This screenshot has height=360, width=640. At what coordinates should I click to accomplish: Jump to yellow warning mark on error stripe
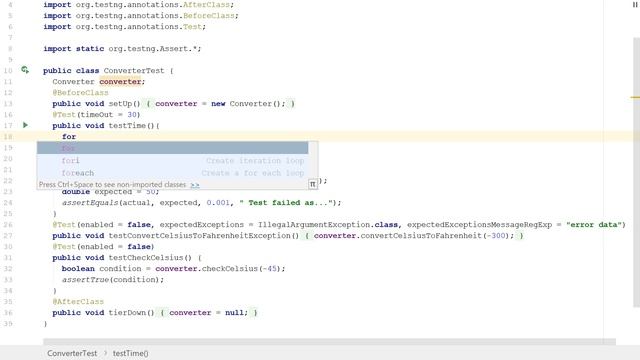point(635,97)
